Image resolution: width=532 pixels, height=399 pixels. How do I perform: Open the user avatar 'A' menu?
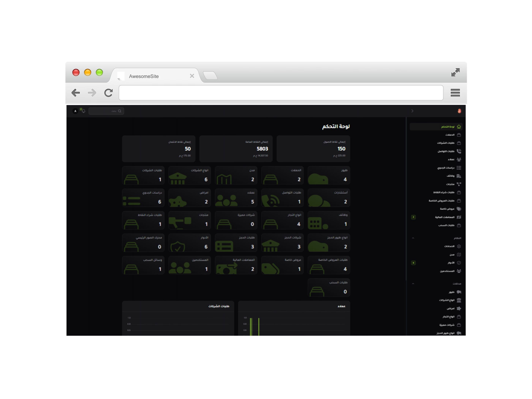tap(75, 111)
